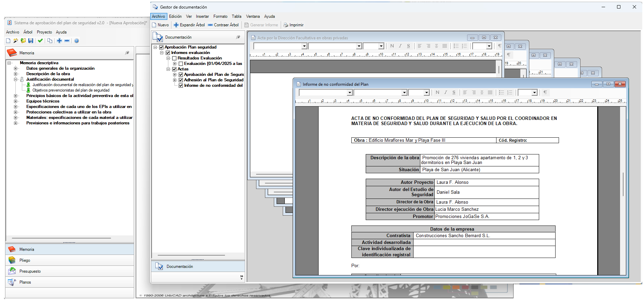Viewport: 644px width, 300px height.
Task: Click the new file icon in Sistema de aprobación toolbar
Action: coord(8,41)
